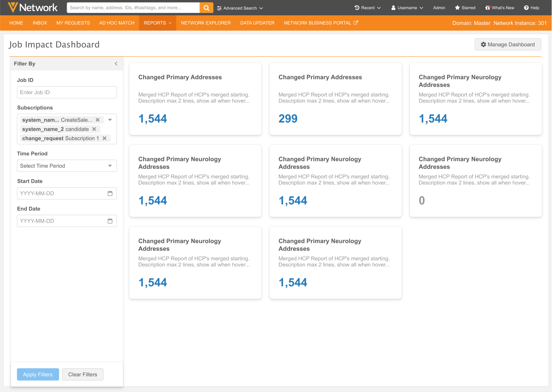Viewport: 552px width, 392px height.
Task: Remove the system_name_2 candidate tag
Action: click(x=94, y=129)
